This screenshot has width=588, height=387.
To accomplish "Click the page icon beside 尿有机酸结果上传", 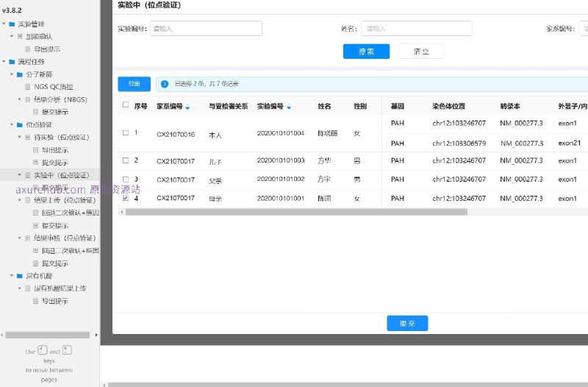I will pyautogui.click(x=28, y=288).
